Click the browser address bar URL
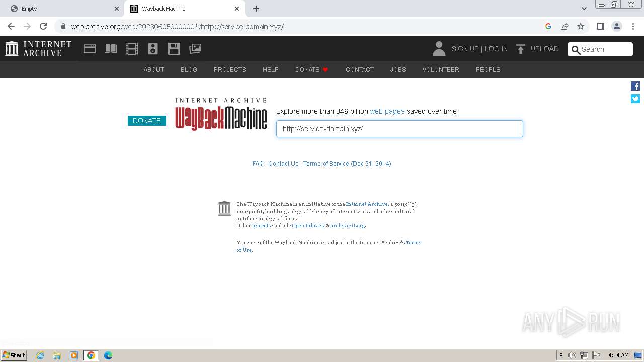Screen dimensions: 644x362 (177, 26)
